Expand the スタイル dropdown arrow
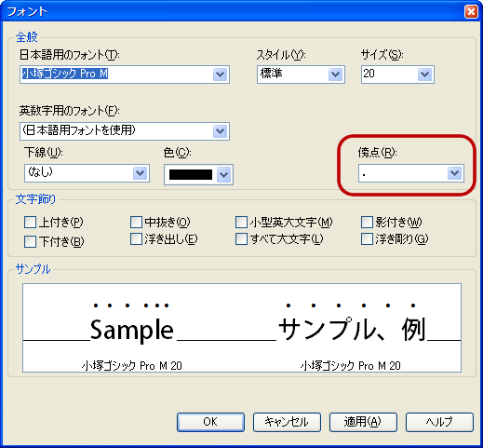483x448 pixels. point(336,75)
